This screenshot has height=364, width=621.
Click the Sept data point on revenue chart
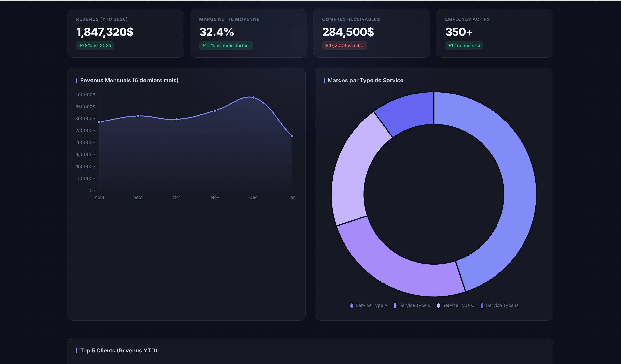point(138,116)
